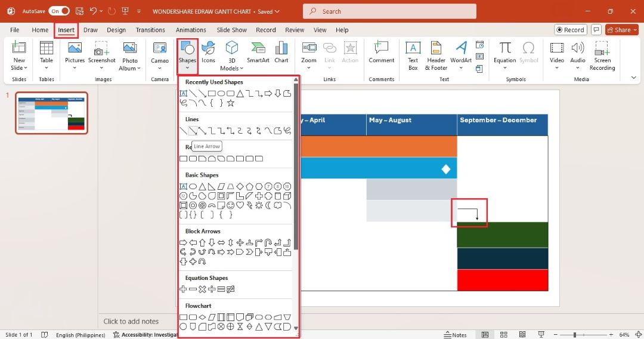Toggle the AutoSave switch off
Screen dimensions: 644x339
(59, 11)
